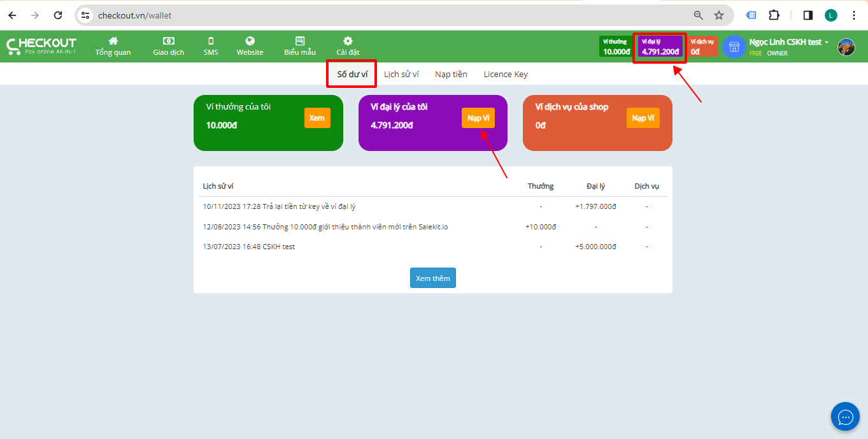Bookmark this page with star icon

click(x=719, y=15)
